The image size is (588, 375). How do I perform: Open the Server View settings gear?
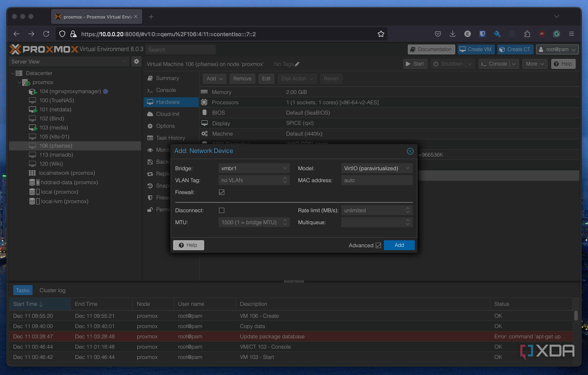click(x=136, y=61)
